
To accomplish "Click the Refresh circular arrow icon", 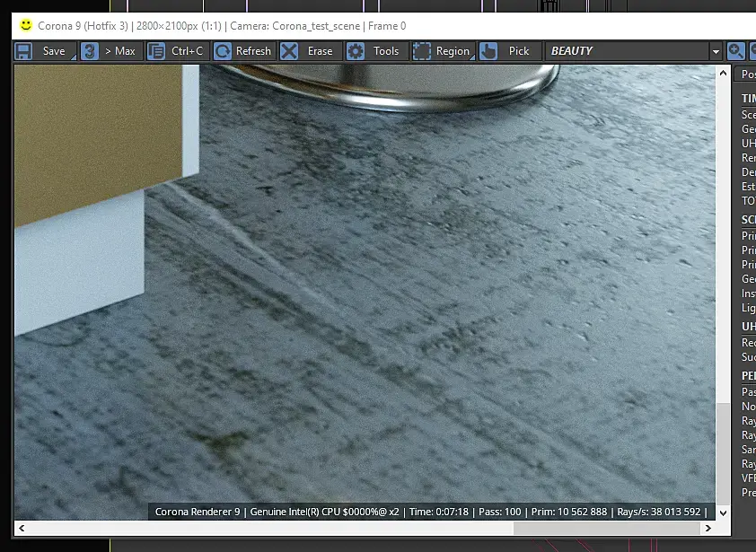I will [223, 51].
